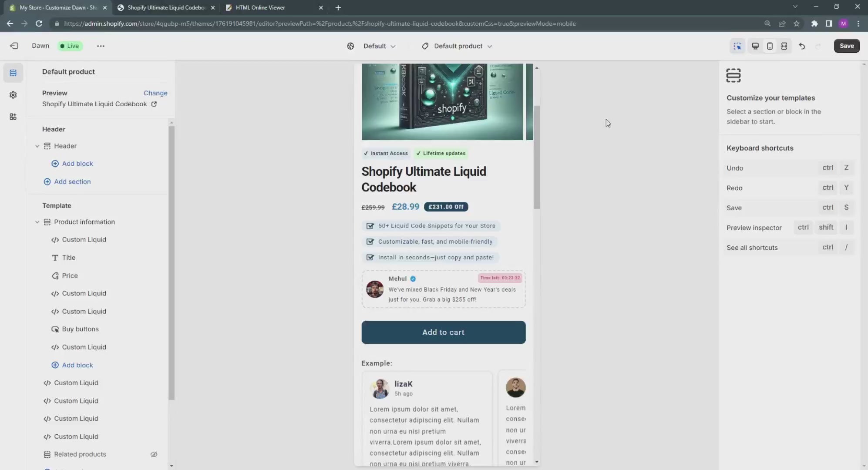Select the mobile preview icon
Screen dimensions: 868x470
[x=770, y=46]
